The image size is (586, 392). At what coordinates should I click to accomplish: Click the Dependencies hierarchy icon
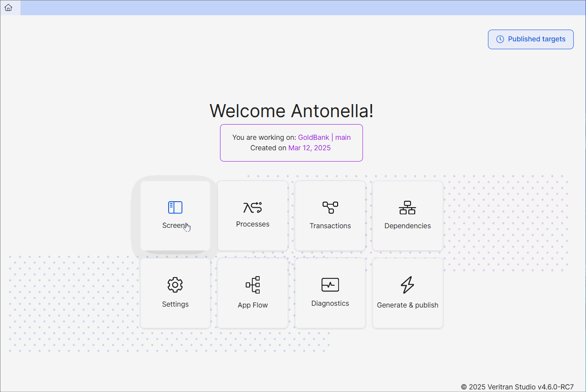click(407, 208)
